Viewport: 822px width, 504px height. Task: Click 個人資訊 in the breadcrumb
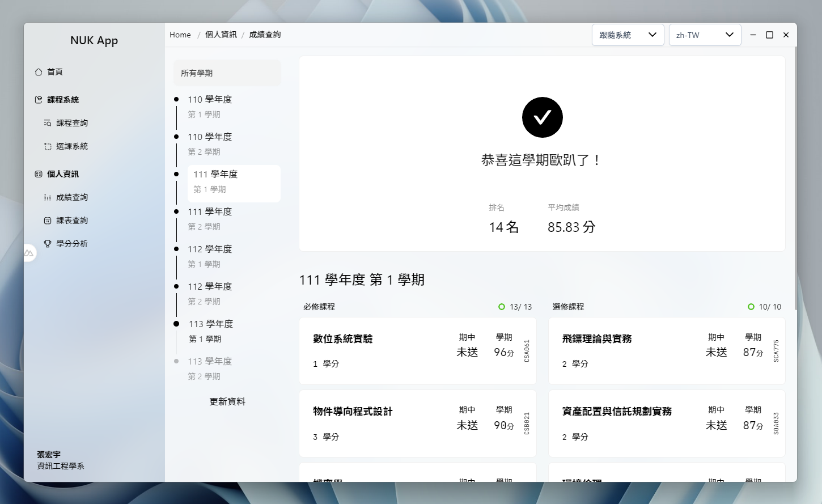(221, 35)
